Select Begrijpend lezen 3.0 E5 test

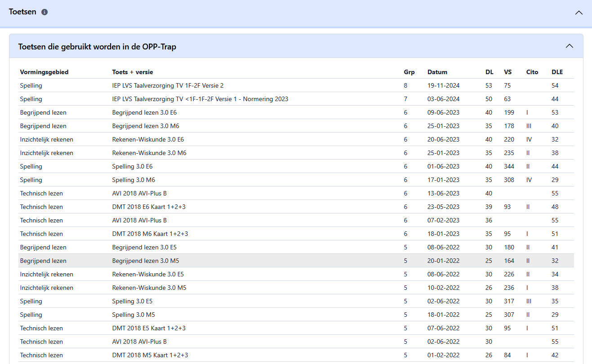296,247
